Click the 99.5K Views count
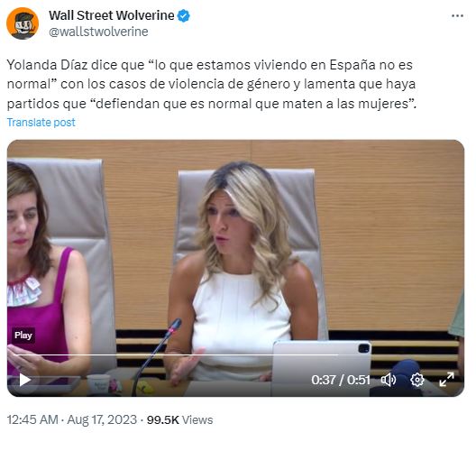Image resolution: width=476 pixels, height=451 pixels. 179,419
